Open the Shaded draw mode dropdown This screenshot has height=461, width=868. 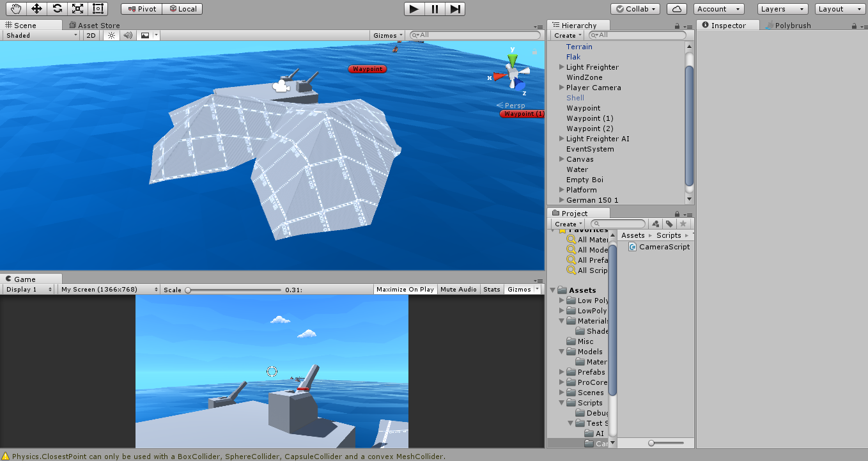(x=41, y=36)
